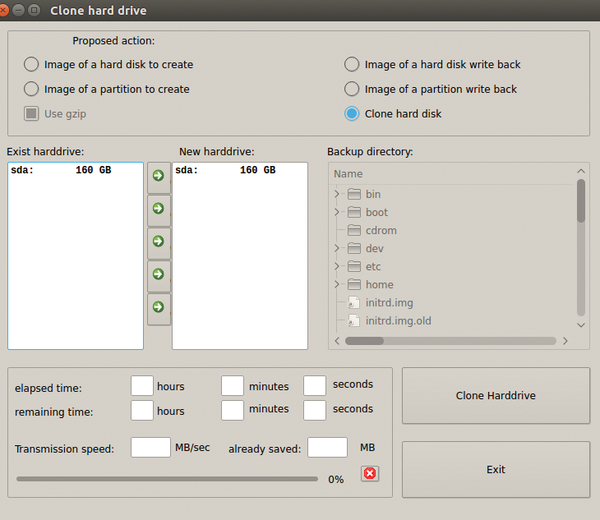Click the cloning progress bar
Image resolution: width=600 pixels, height=520 pixels.
pyautogui.click(x=167, y=479)
